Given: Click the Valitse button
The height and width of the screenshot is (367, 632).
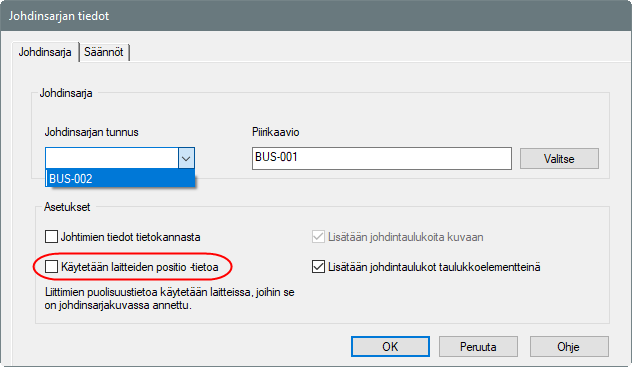Looking at the screenshot, I should pyautogui.click(x=559, y=159).
